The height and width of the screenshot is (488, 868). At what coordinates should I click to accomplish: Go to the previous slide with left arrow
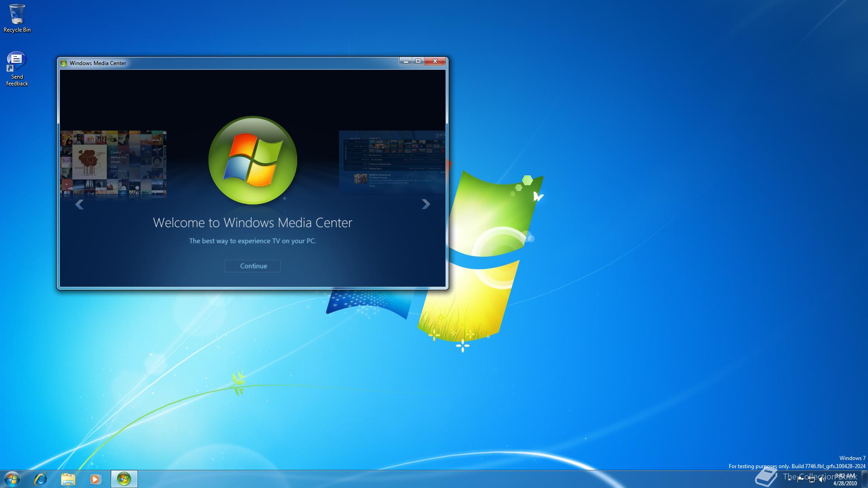point(80,205)
